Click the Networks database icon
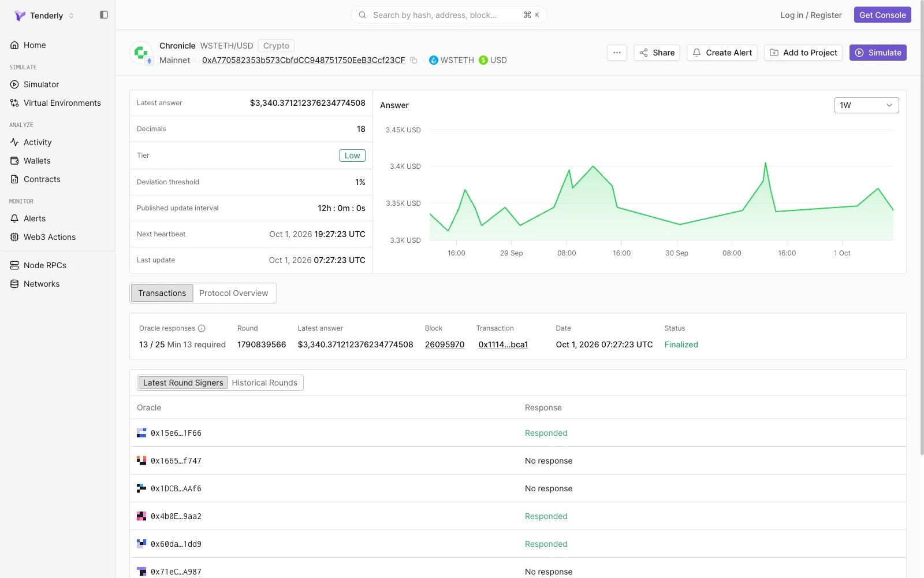This screenshot has width=924, height=578. 14,284
